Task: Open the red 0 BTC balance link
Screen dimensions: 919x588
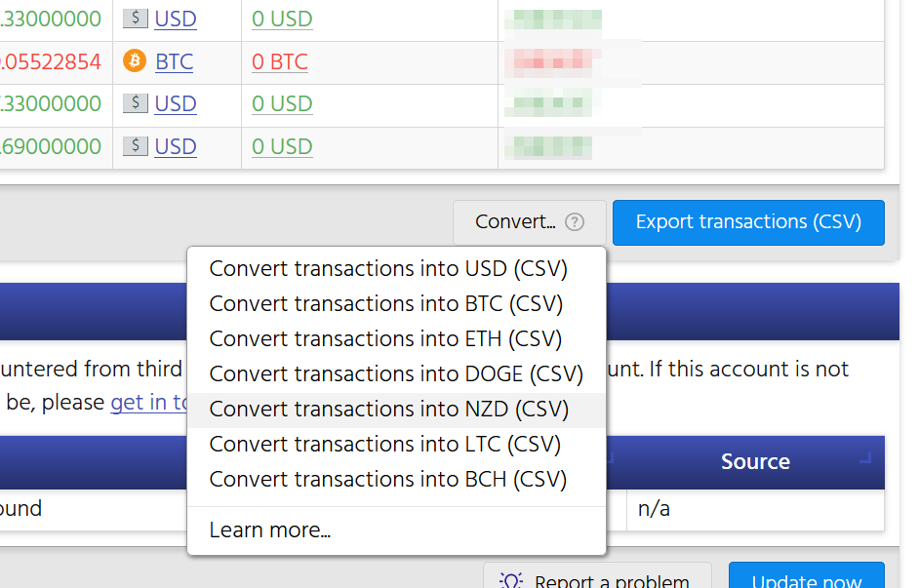Action: (x=279, y=61)
